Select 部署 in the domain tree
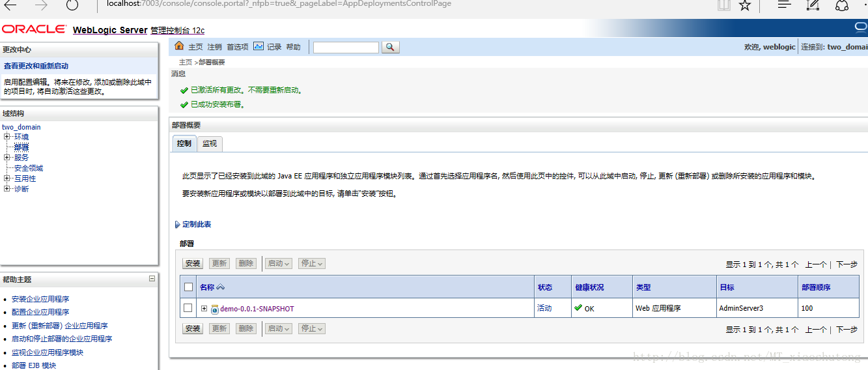Image resolution: width=868 pixels, height=370 pixels. click(21, 147)
